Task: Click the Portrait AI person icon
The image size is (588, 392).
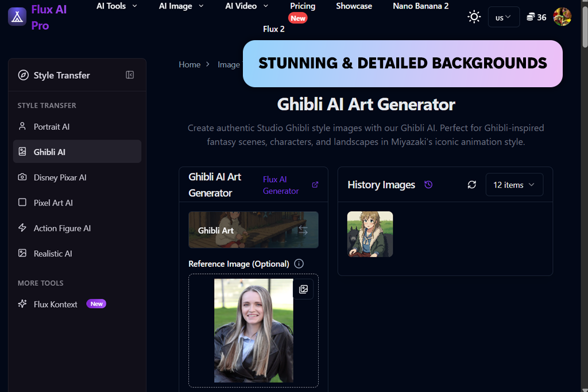Action: tap(22, 126)
